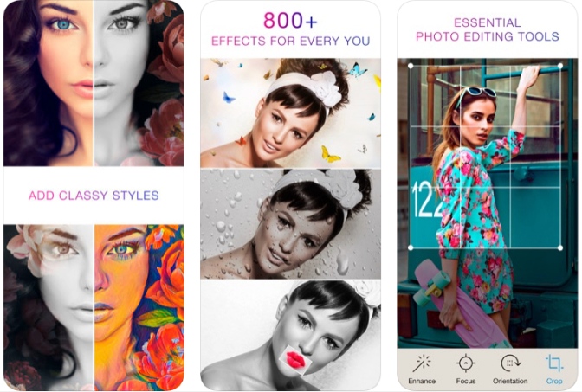
Task: Click the top-right crop corner handle
Action: [560, 66]
